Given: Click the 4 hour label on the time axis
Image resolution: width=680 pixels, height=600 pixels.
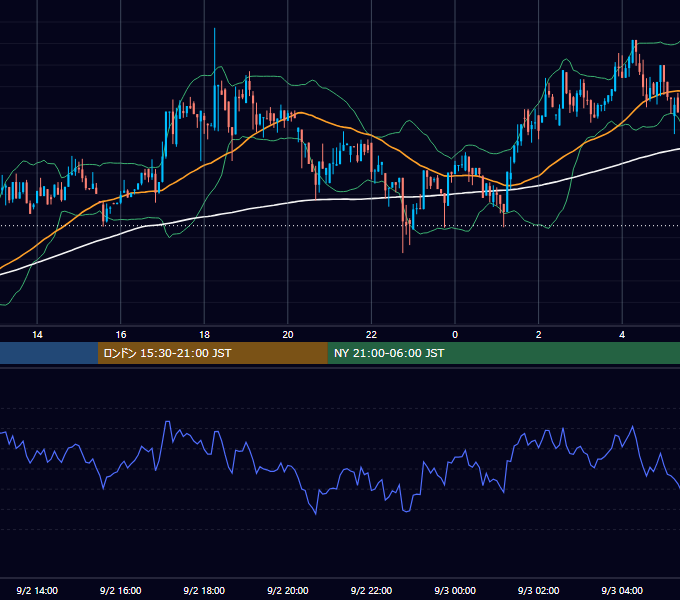Looking at the screenshot, I should [622, 335].
